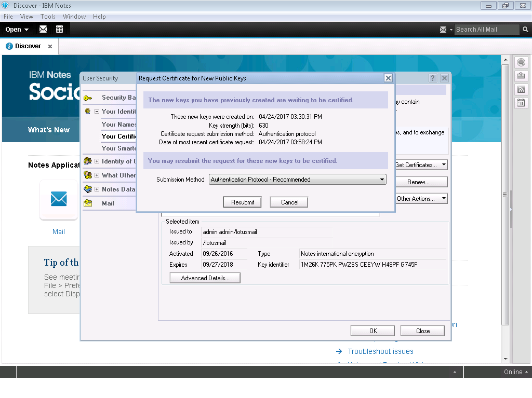The width and height of the screenshot is (532, 398).
Task: Open Mail from the top toolbar envelope icon
Action: (x=43, y=29)
